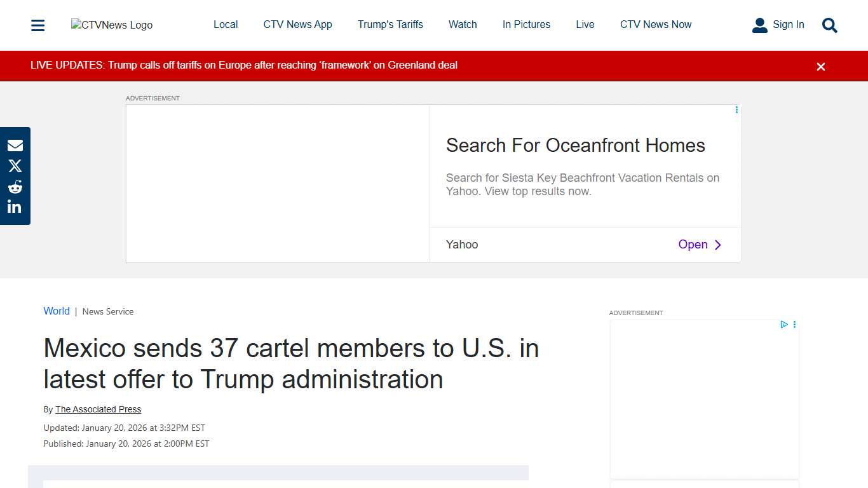Click the search magnifier icon
Viewport: 868px width, 488px height.
pos(829,25)
